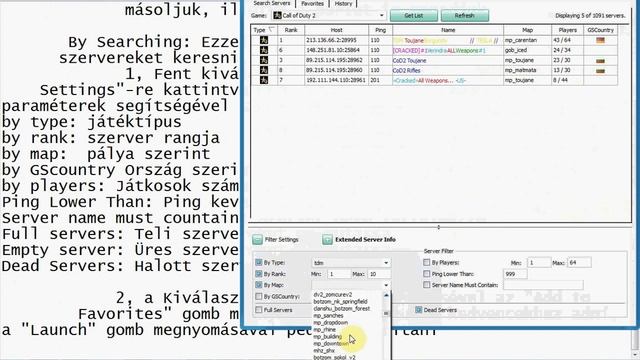640x360 pixels.
Task: Click Server Name Must Contain text field
Action: pos(543,285)
